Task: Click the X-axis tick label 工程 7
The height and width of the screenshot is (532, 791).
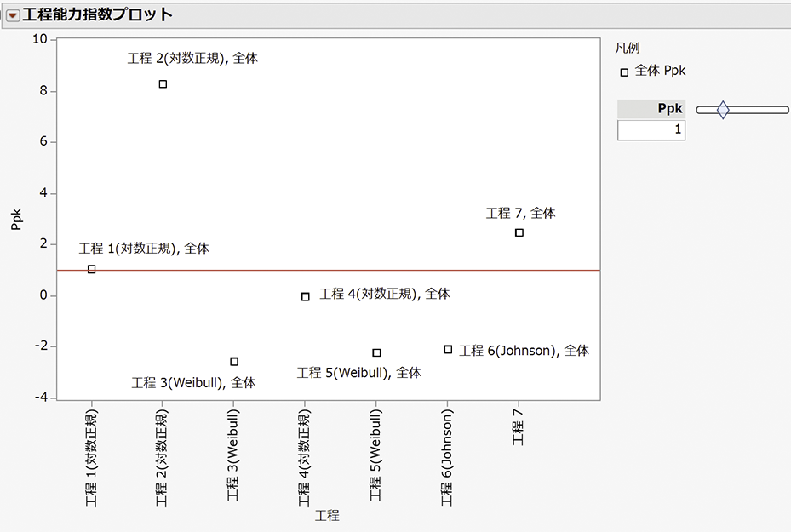Action: (x=518, y=427)
